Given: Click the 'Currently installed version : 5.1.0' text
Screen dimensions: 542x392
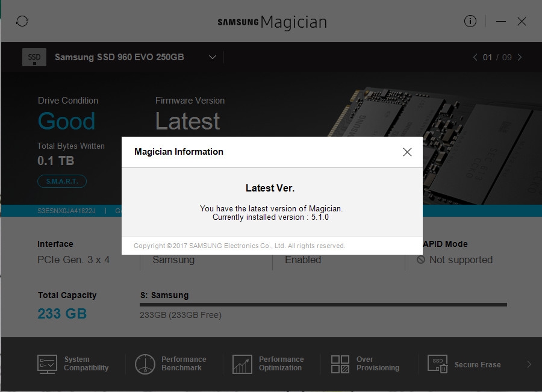Looking at the screenshot, I should coord(270,217).
